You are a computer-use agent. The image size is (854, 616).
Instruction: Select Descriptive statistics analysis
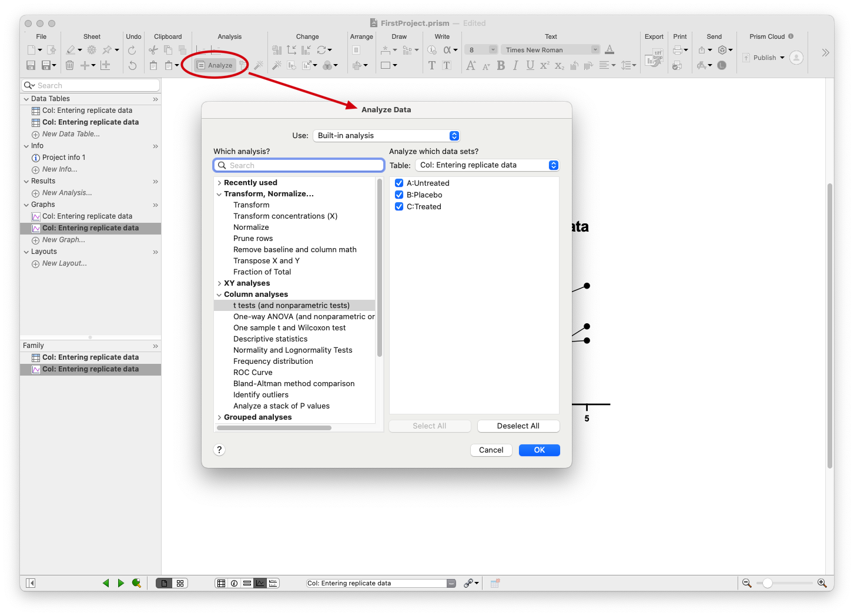[x=270, y=339]
